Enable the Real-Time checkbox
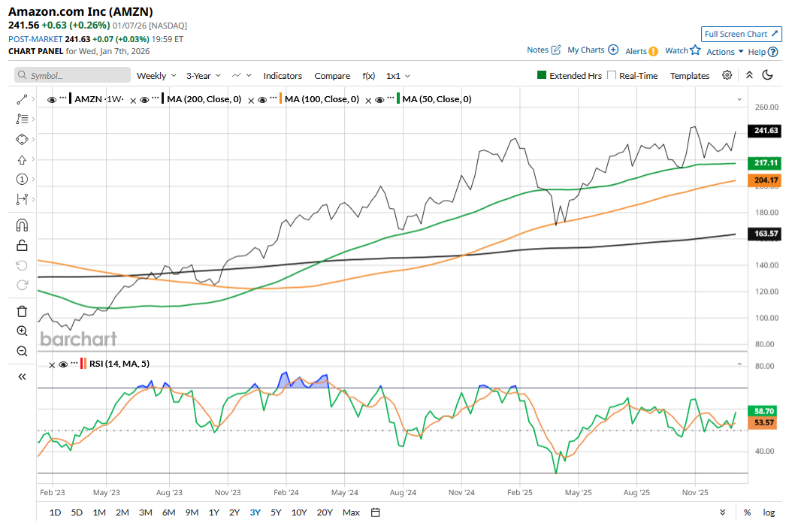The image size is (801, 532). coord(612,75)
